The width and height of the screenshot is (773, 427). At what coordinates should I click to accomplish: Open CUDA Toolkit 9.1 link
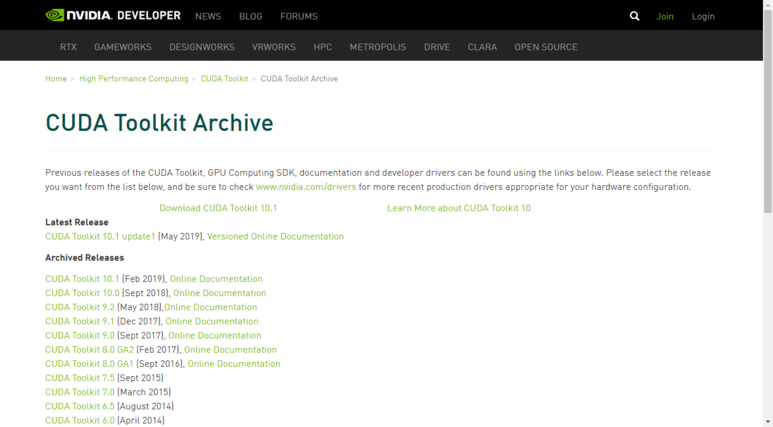click(79, 321)
